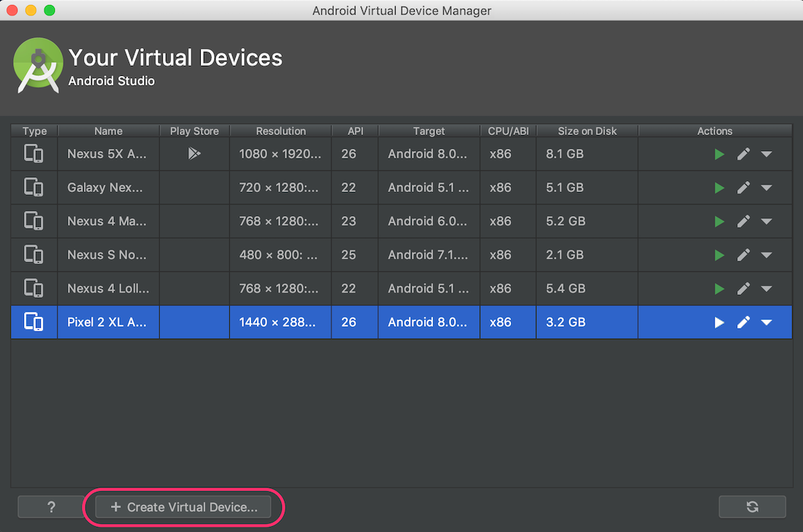Viewport: 803px width, 532px height.
Task: Select the Nexus S No... row name
Action: coord(107,255)
